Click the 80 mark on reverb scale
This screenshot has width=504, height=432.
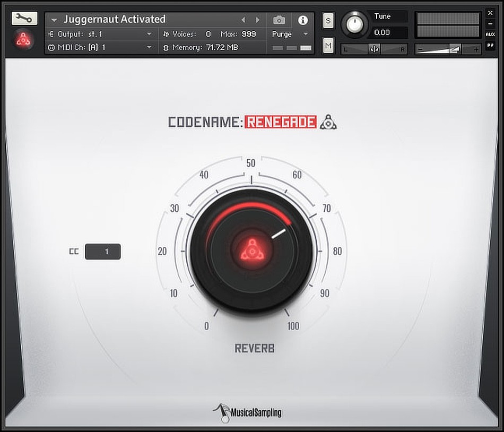[x=337, y=251]
